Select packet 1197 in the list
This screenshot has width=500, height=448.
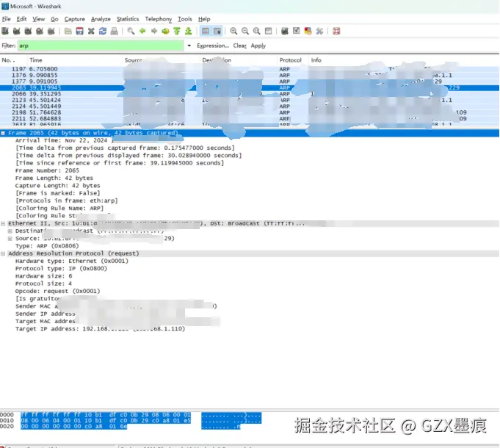[250, 69]
